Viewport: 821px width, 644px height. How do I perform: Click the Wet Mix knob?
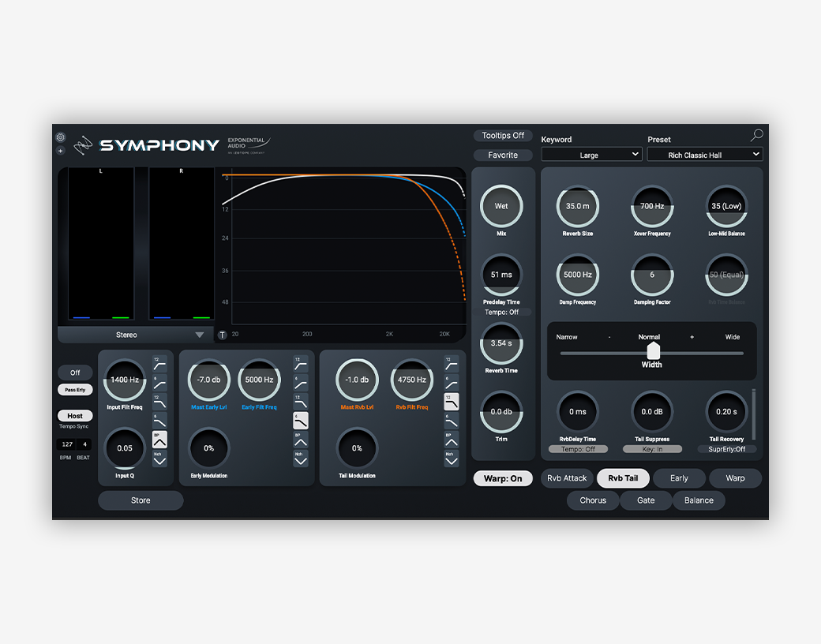tap(501, 206)
